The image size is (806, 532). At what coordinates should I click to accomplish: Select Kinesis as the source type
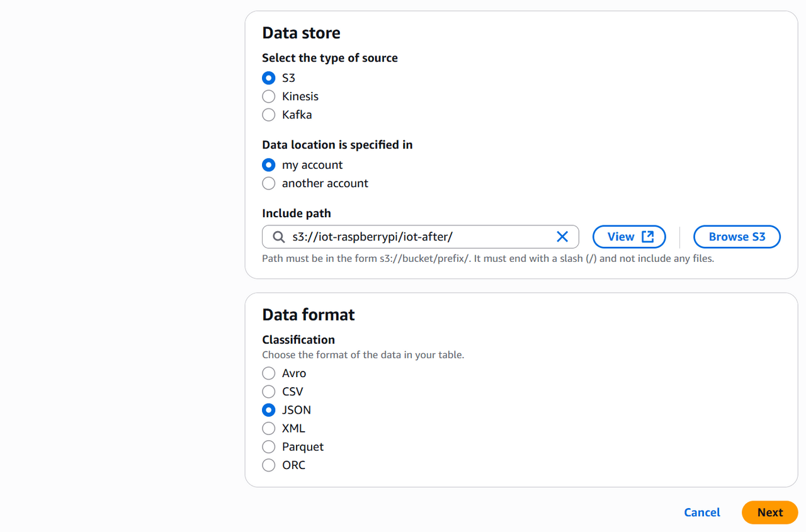(x=269, y=96)
